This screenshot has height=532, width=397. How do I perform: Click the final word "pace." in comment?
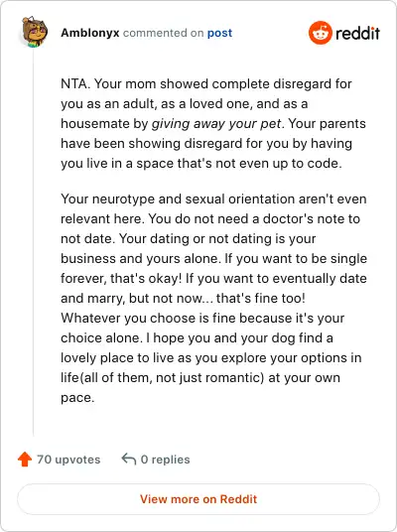pyautogui.click(x=77, y=398)
